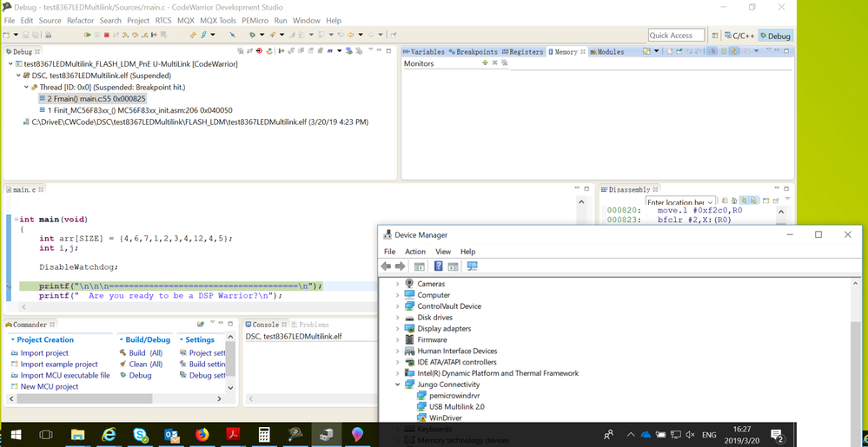Screen dimensions: 868x447
Task: Close the Memory tab
Action: [x=583, y=51]
